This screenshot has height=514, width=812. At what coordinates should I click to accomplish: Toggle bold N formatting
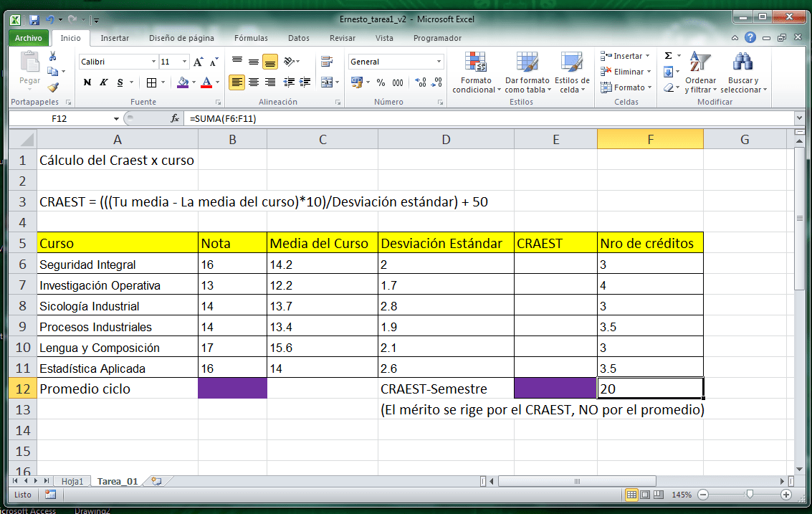click(87, 82)
